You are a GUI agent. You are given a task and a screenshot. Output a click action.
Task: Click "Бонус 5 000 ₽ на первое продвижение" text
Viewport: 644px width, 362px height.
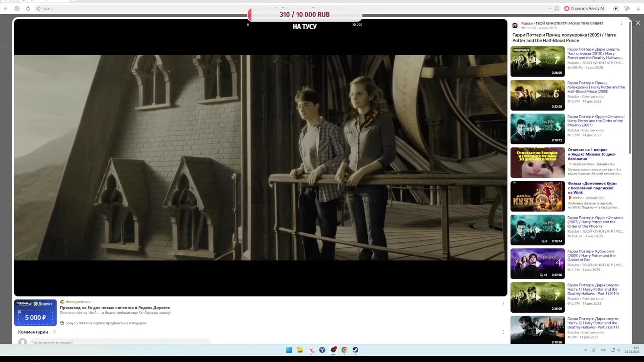pyautogui.click(x=106, y=323)
